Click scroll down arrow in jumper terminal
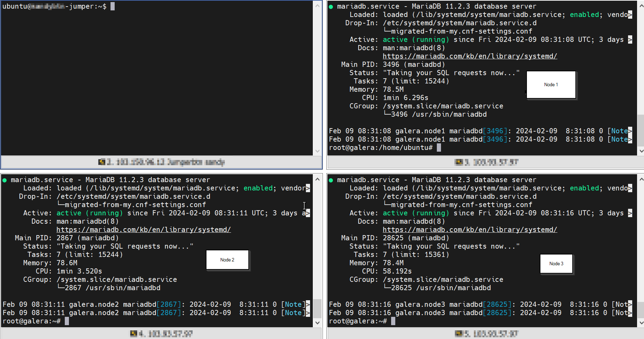Screen dimensions: 644x339 (317, 151)
